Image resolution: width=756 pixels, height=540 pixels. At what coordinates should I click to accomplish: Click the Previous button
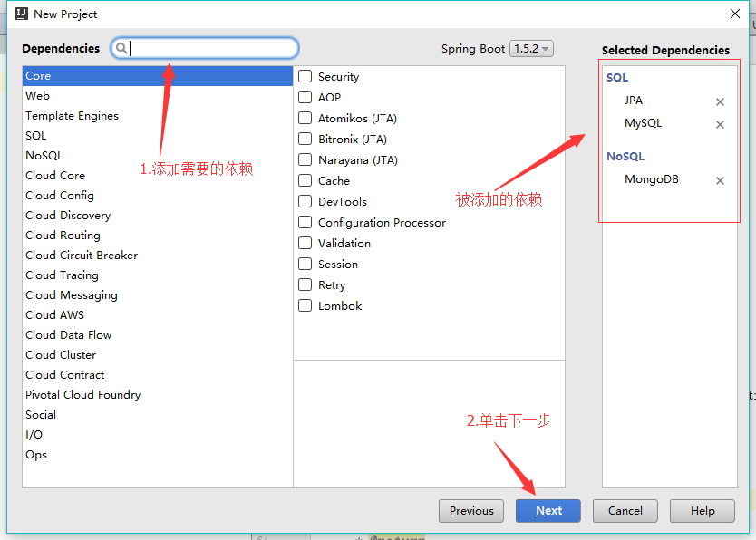pos(471,511)
